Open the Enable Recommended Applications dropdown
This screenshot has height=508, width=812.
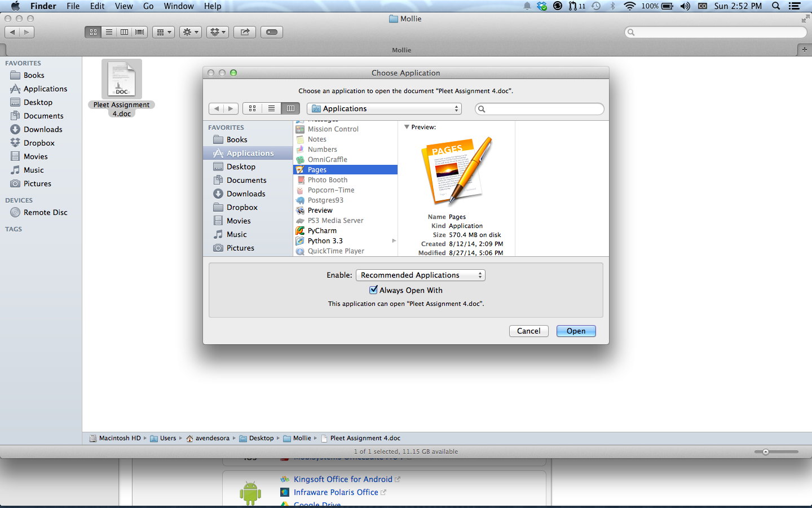tap(420, 275)
